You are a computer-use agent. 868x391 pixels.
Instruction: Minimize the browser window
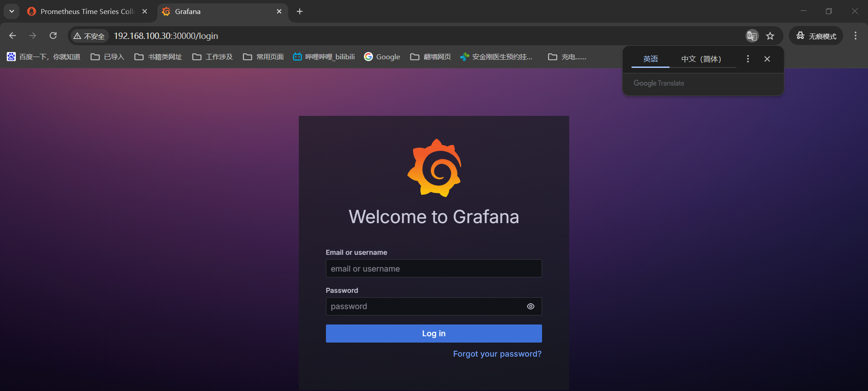click(x=803, y=11)
